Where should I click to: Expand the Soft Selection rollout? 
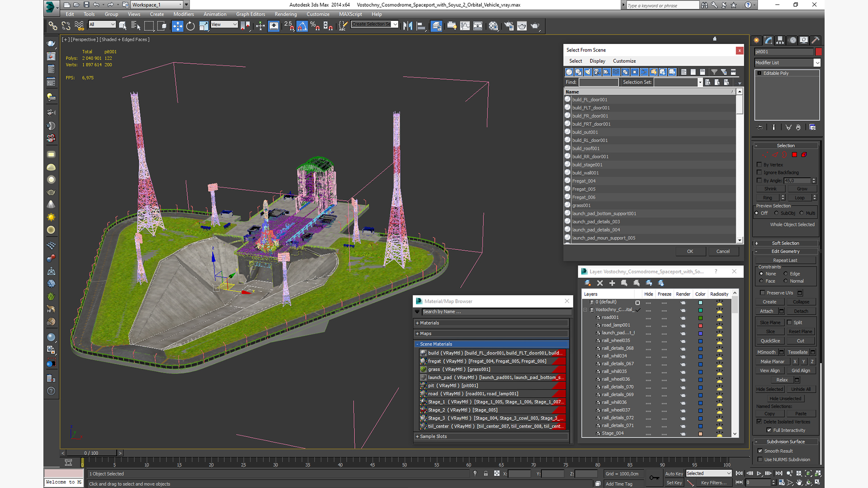tap(786, 243)
